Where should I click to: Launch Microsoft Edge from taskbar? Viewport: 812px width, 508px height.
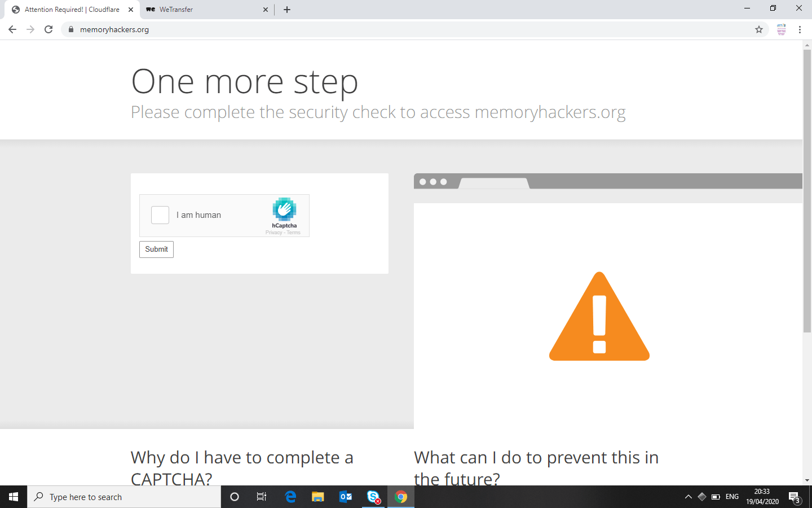[x=290, y=497]
